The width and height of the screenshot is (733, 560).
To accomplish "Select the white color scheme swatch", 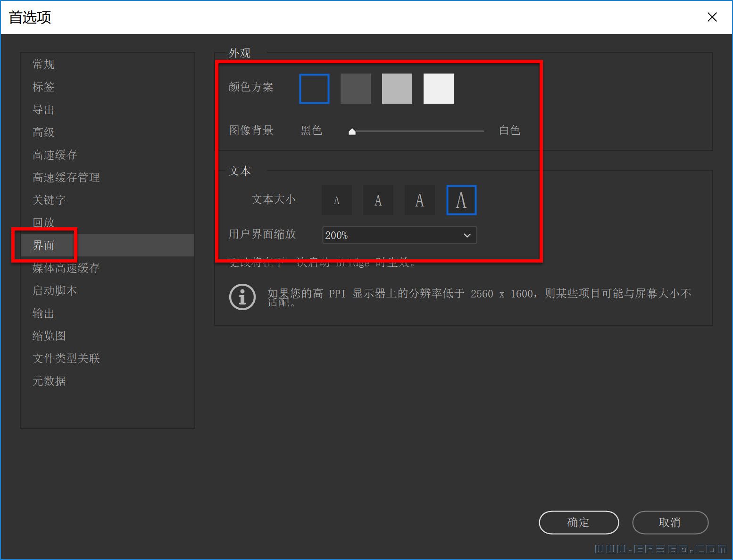I will 438,88.
